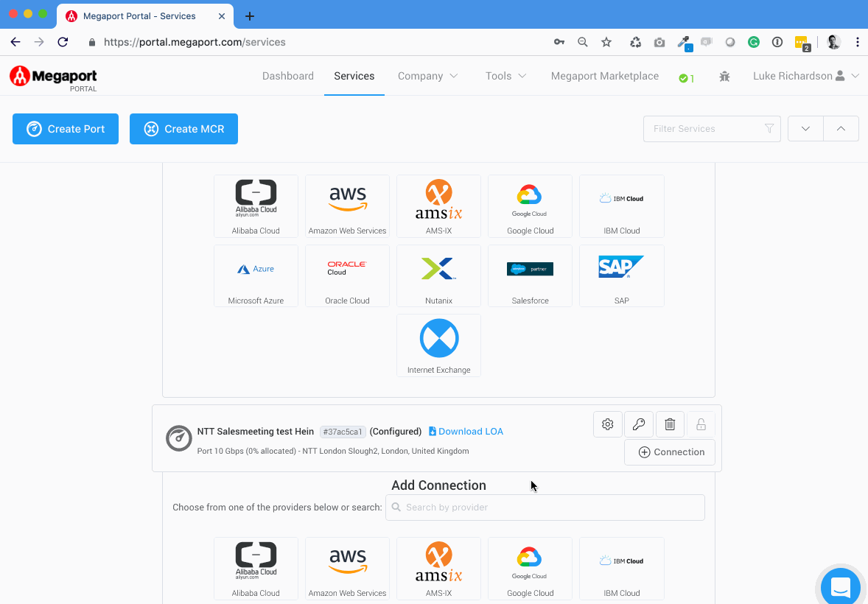Click the browser zoom magnifier icon
868x604 pixels.
click(582, 42)
